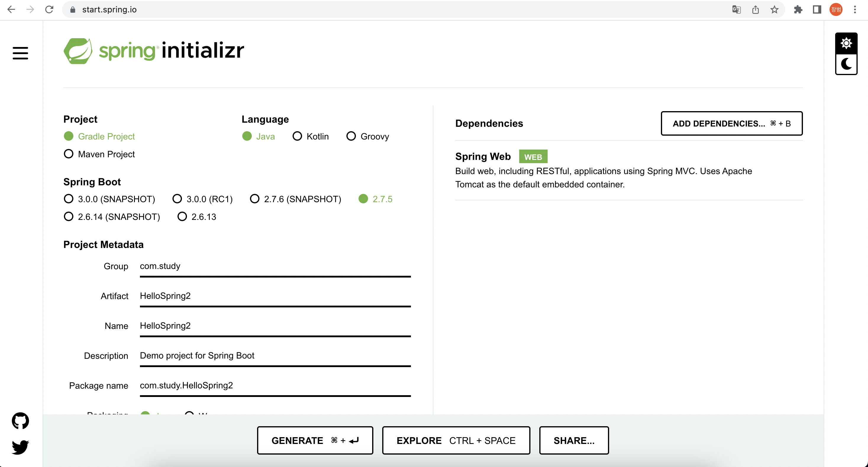Pick Spring Boot 2.6.13 version

coord(182,216)
